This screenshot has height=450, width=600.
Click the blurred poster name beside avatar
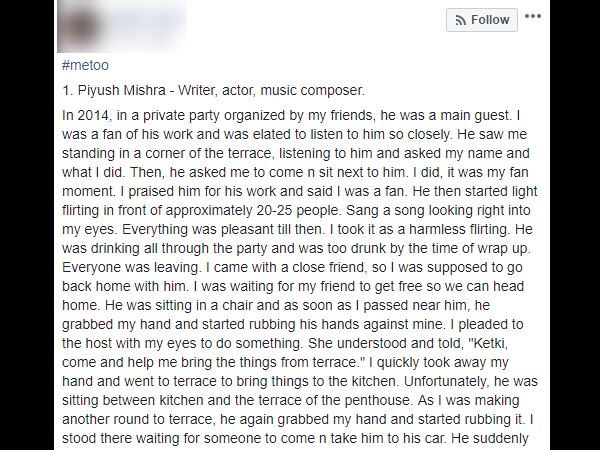(x=145, y=23)
